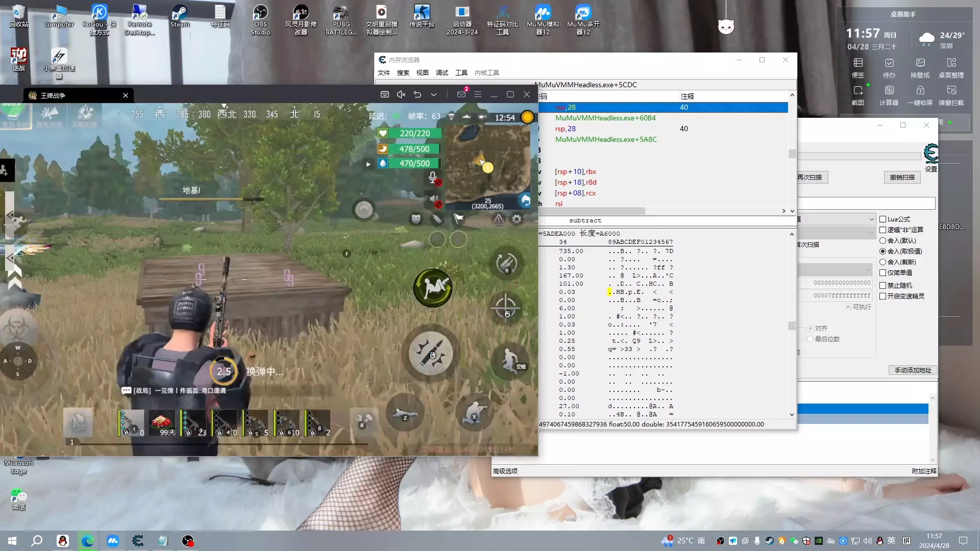Click the emulator keyboard mapping icon
The width and height of the screenshot is (980, 551).
385,94
